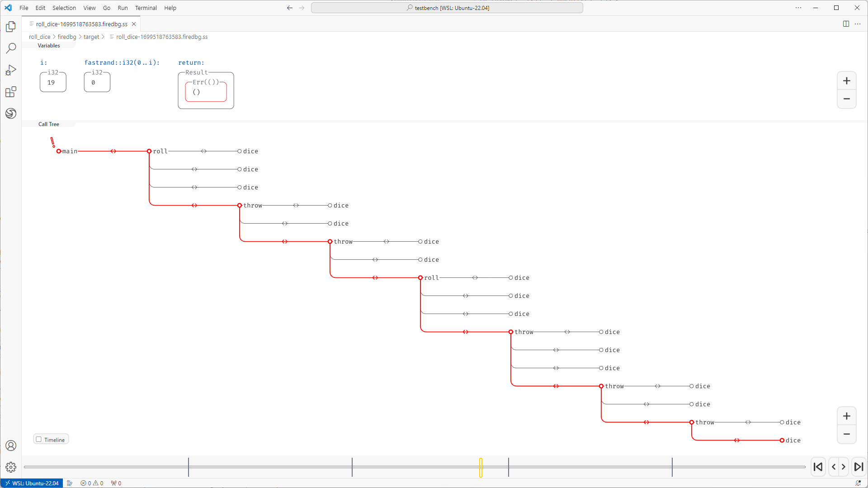This screenshot has height=488, width=868.
Task: Click WSL Ubuntu-22.04 remote indicator
Action: coord(32,483)
